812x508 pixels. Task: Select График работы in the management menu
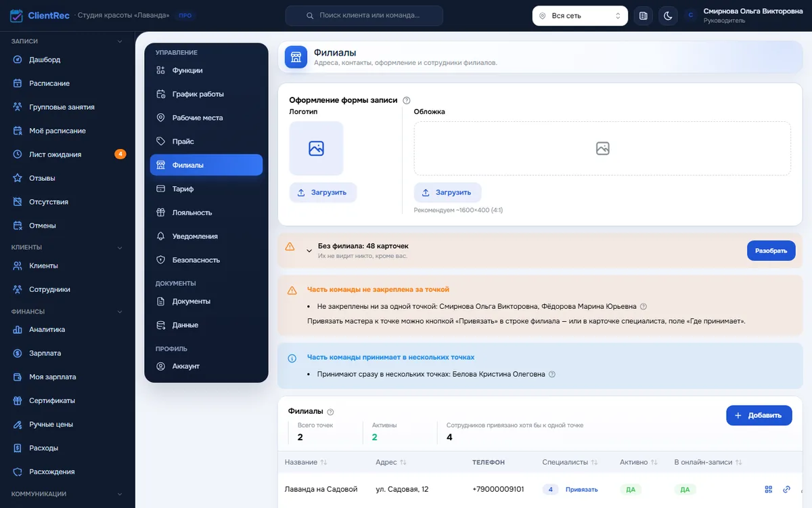pyautogui.click(x=206, y=94)
